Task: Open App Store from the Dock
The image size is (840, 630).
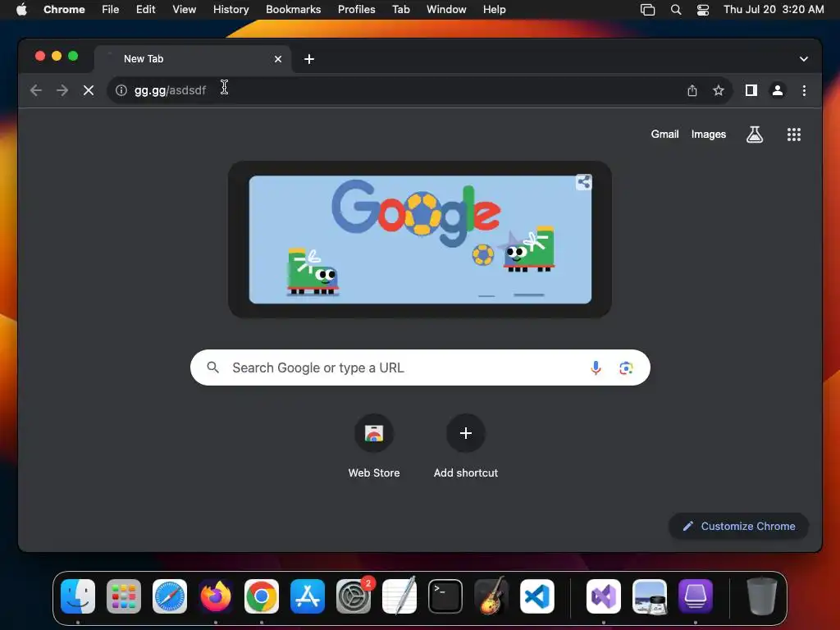Action: [308, 596]
